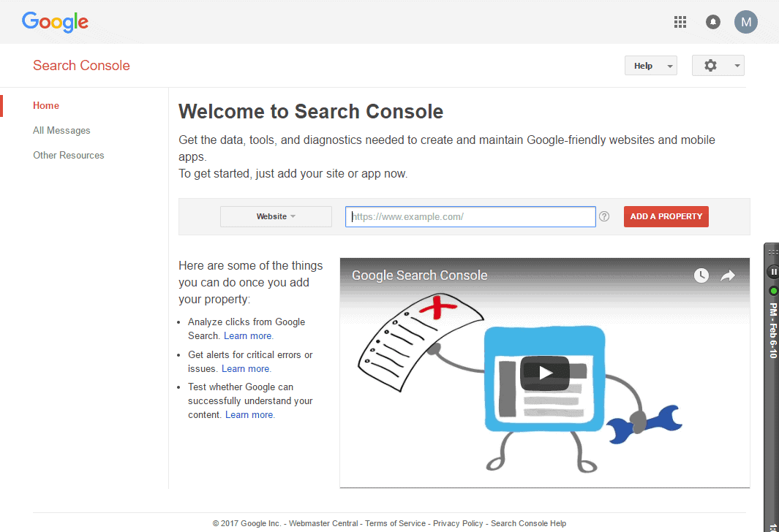Click the green indicator on the recorder sidebar

(x=773, y=291)
